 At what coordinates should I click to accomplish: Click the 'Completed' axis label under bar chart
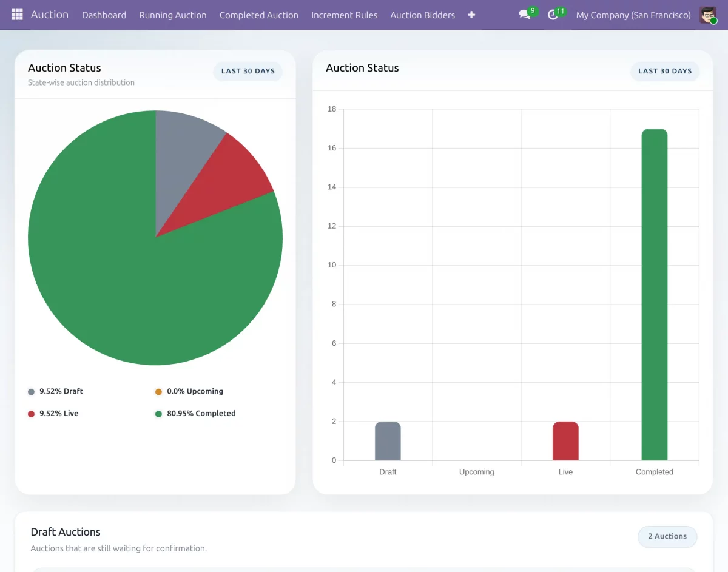655,472
